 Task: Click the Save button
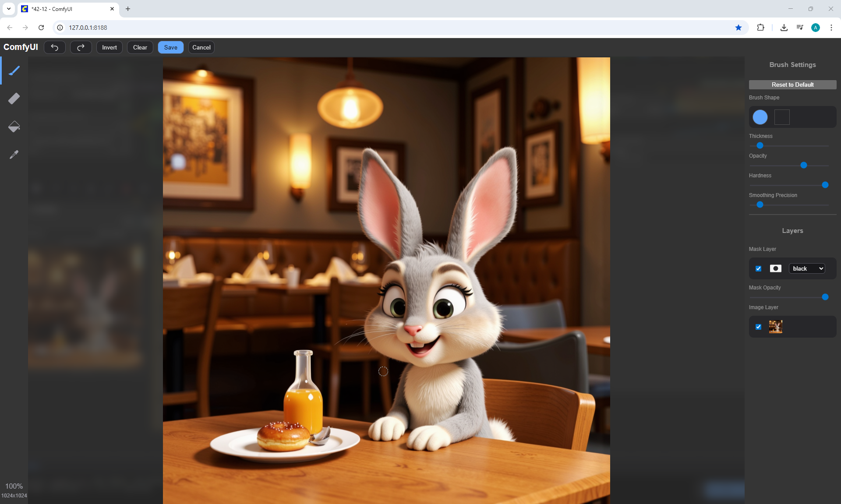click(170, 47)
